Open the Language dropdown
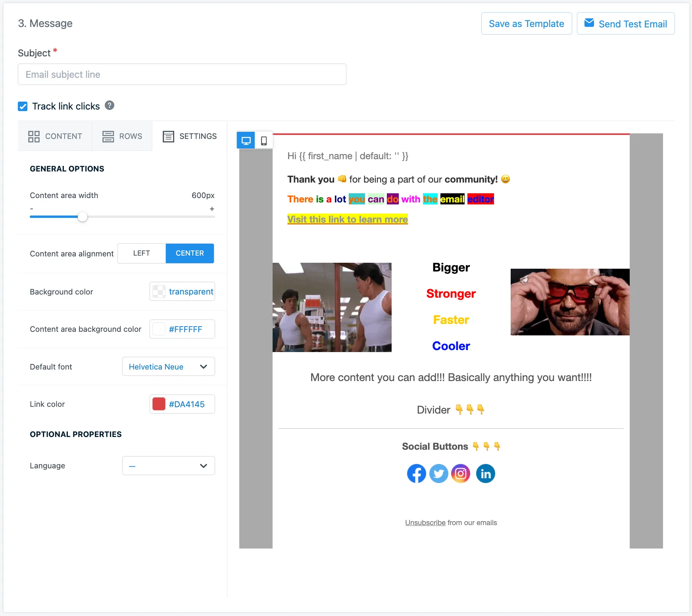692x616 pixels. pos(168,466)
